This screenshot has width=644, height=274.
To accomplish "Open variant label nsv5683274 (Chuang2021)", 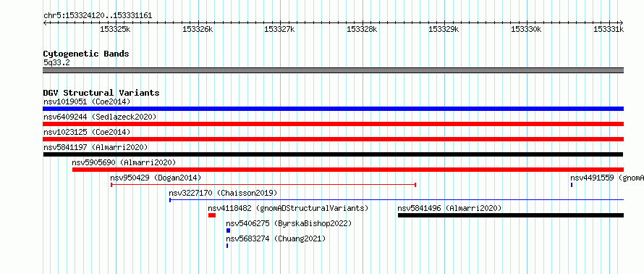I will click(276, 238).
